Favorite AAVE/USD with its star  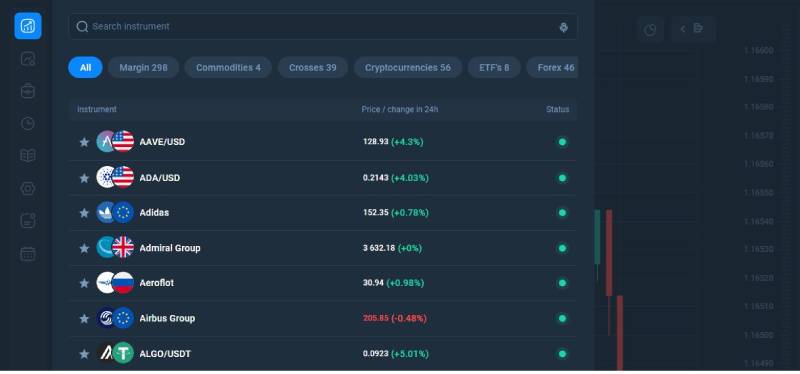84,142
